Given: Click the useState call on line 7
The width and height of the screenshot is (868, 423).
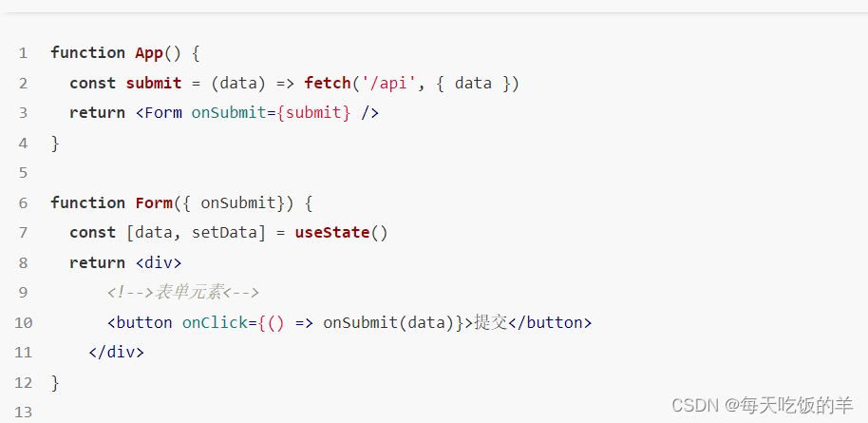Looking at the screenshot, I should click(x=332, y=232).
